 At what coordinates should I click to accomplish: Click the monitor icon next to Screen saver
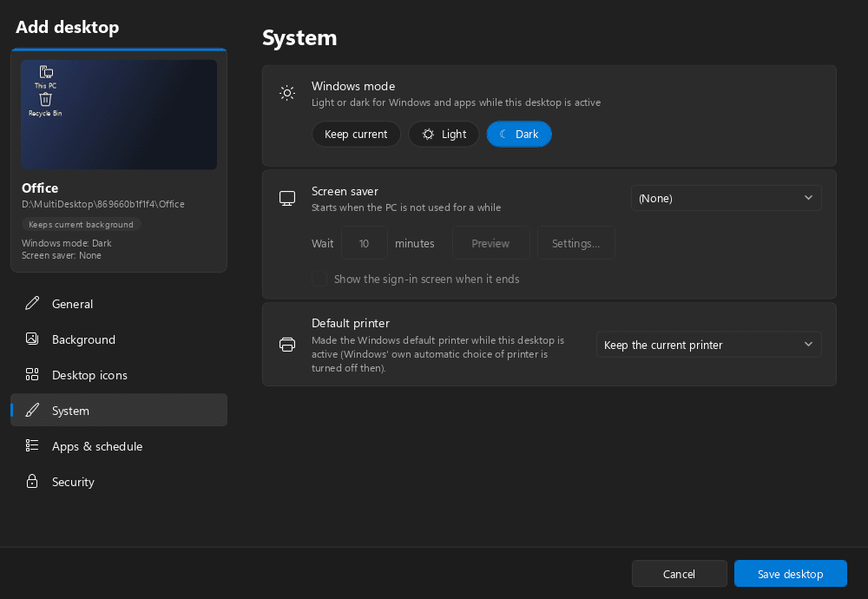click(x=287, y=198)
